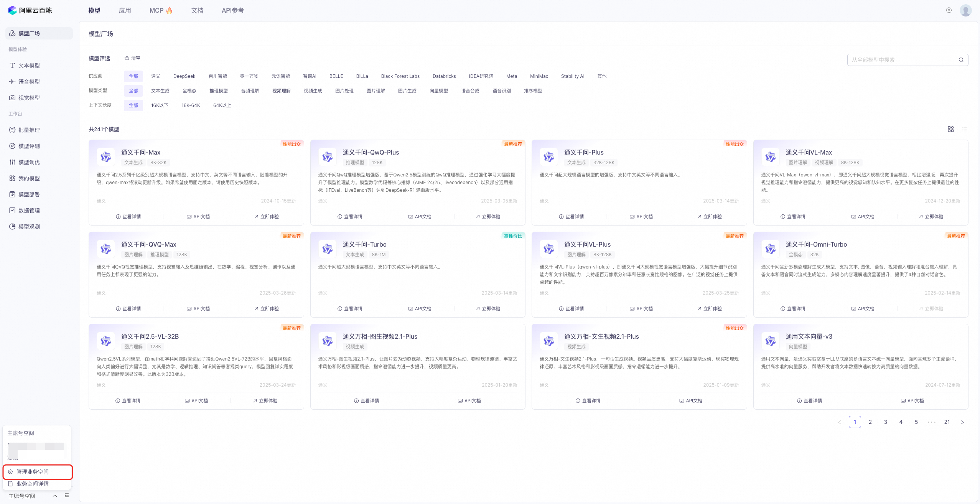Jump to page 21

click(947, 422)
